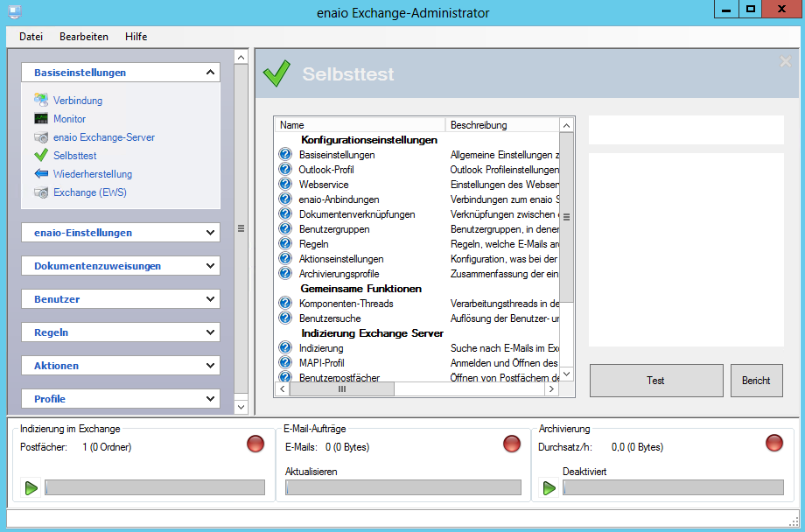Collapse the Basiseinstellungen section
Image resolution: width=805 pixels, height=532 pixels.
pos(210,73)
